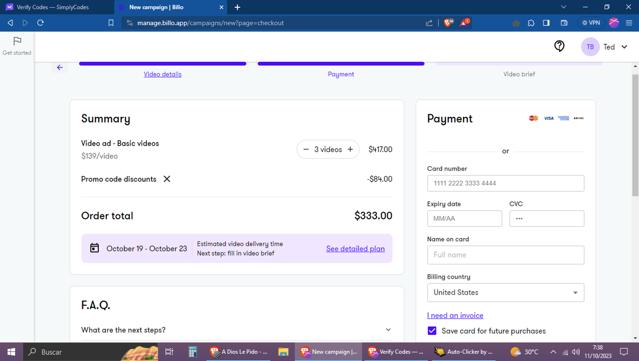Viewport: 639px width, 361px height.
Task: Click the calendar icon by October dates
Action: point(94,248)
